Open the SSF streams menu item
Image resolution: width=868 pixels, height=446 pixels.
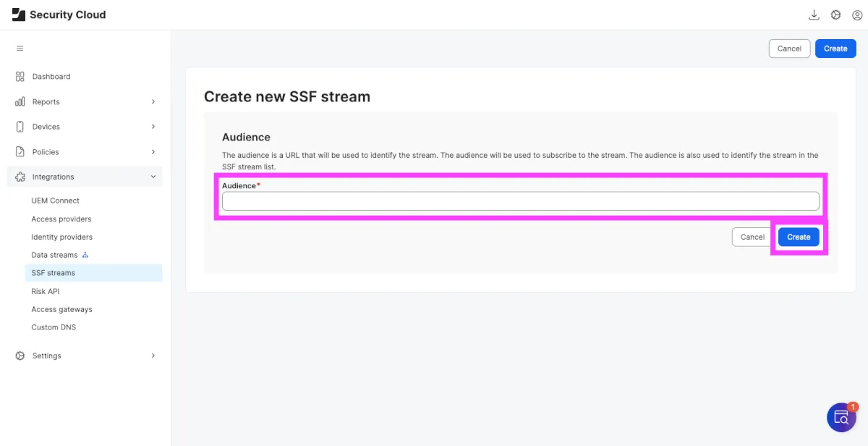pyautogui.click(x=54, y=273)
